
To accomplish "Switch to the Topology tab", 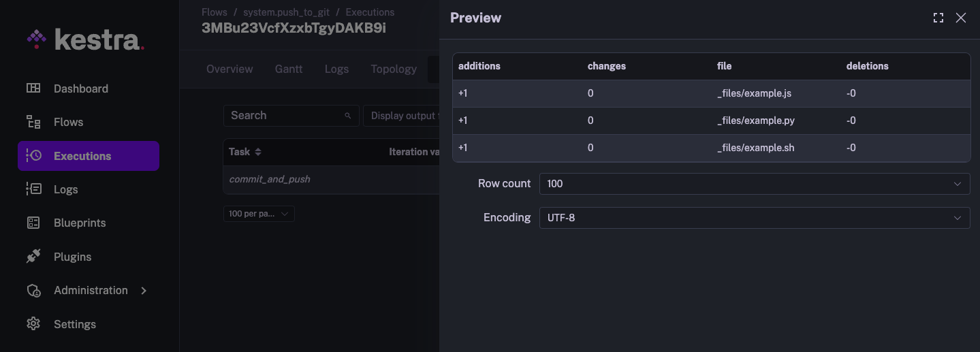I will (x=394, y=69).
